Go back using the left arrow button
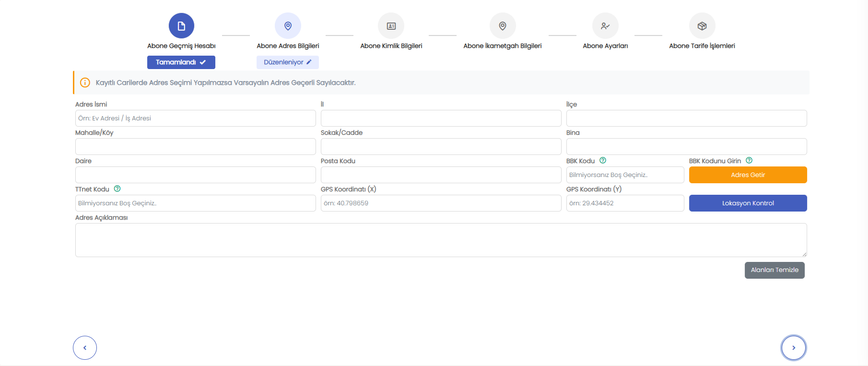The width and height of the screenshot is (868, 366). (85, 348)
